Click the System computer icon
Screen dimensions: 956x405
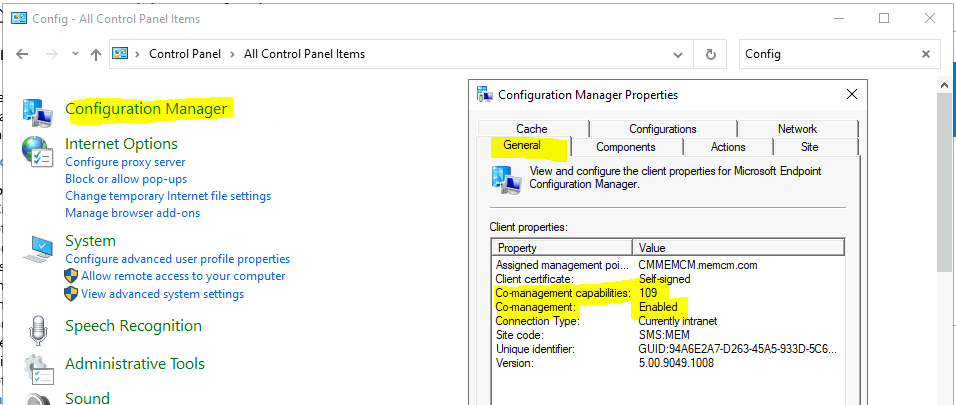pyautogui.click(x=39, y=249)
